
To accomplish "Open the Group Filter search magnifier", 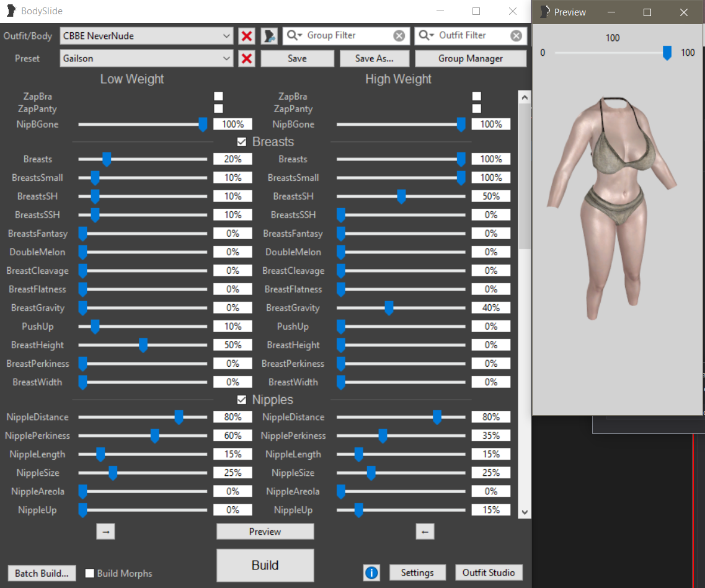I will pyautogui.click(x=294, y=35).
